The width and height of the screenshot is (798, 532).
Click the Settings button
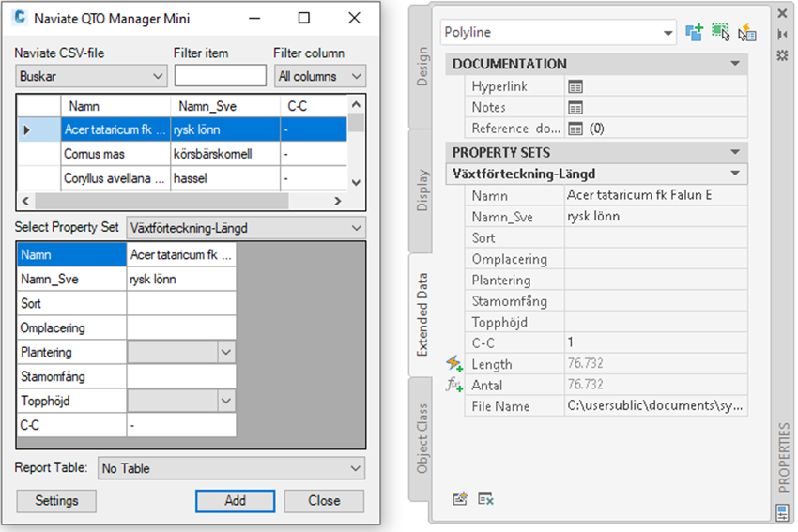(x=56, y=501)
